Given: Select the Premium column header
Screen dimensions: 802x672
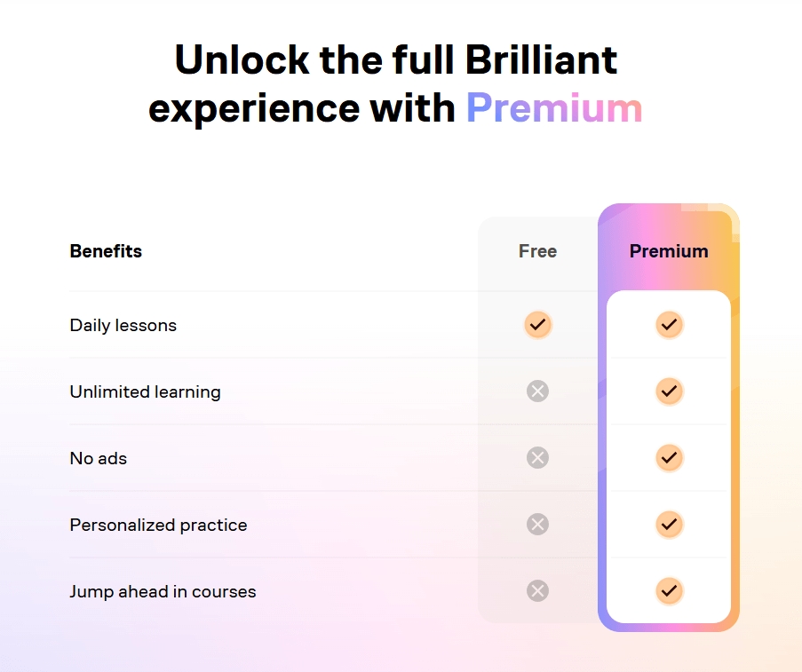Looking at the screenshot, I should 669,251.
